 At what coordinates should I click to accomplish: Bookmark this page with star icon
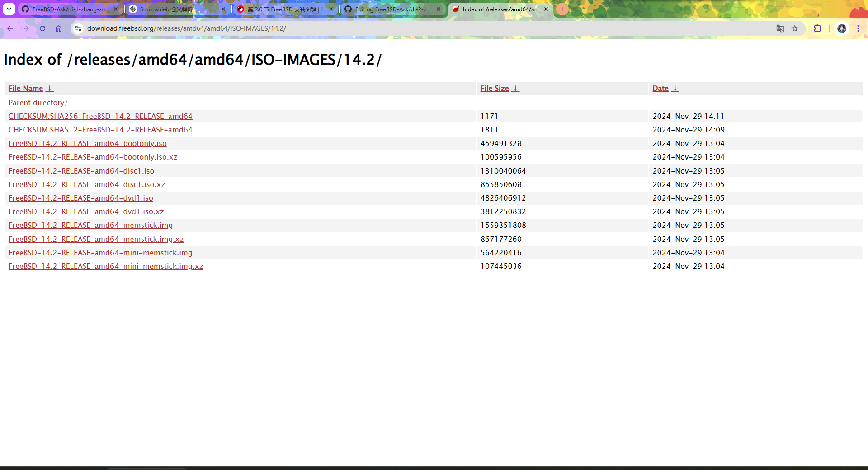coord(795,28)
